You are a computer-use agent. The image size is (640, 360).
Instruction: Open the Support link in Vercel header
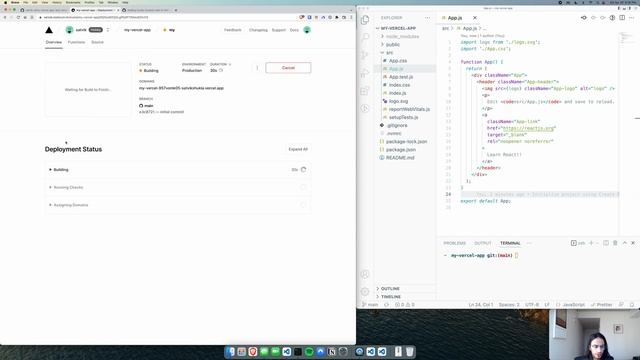coord(279,30)
